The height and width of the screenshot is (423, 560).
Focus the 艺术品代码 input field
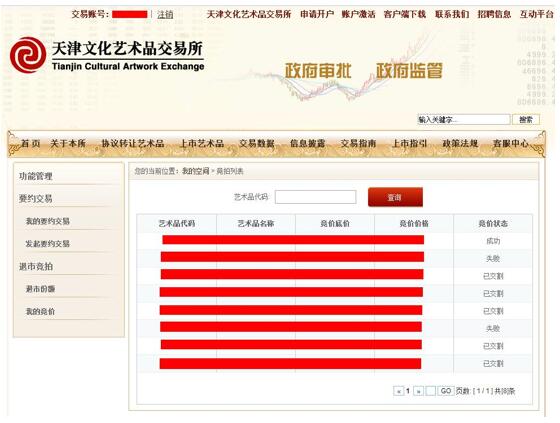click(315, 197)
